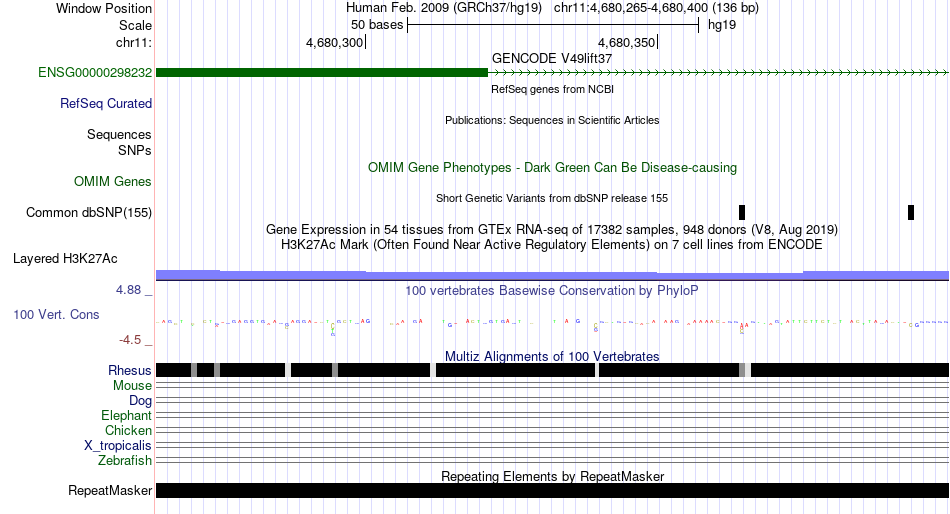This screenshot has width=950, height=514.
Task: Click the RepeatMasker track label
Action: point(110,490)
